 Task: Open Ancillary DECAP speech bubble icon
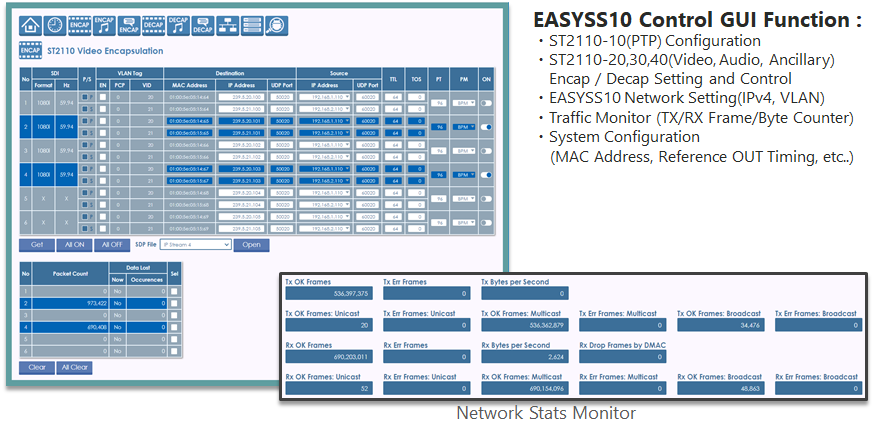point(203,26)
